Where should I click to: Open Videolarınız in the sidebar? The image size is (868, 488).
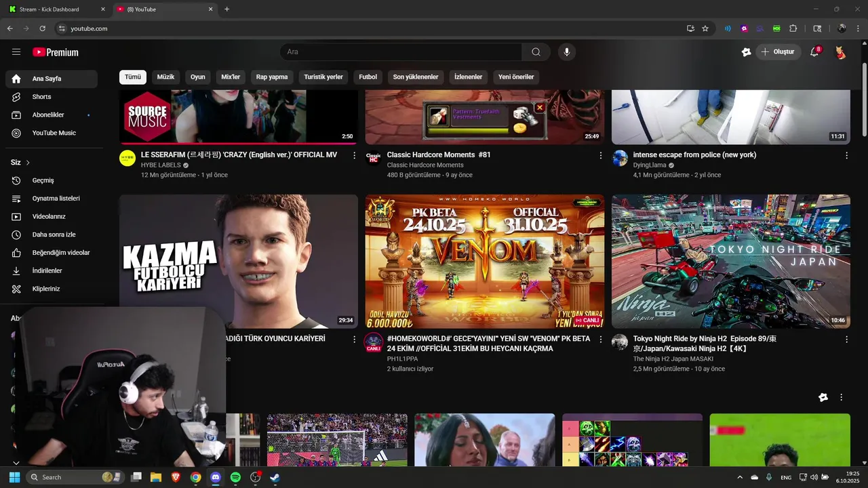pos(52,217)
